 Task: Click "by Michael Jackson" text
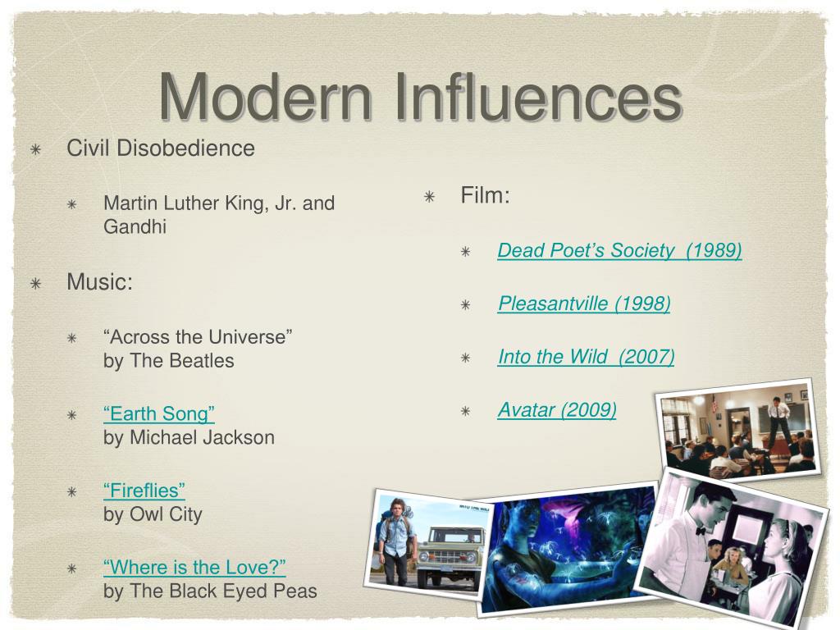189,437
